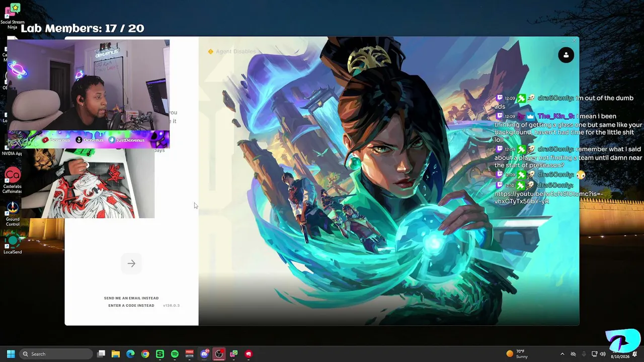Image resolution: width=644 pixels, height=362 pixels.
Task: Open Riot Client from the taskbar
Action: click(249, 354)
